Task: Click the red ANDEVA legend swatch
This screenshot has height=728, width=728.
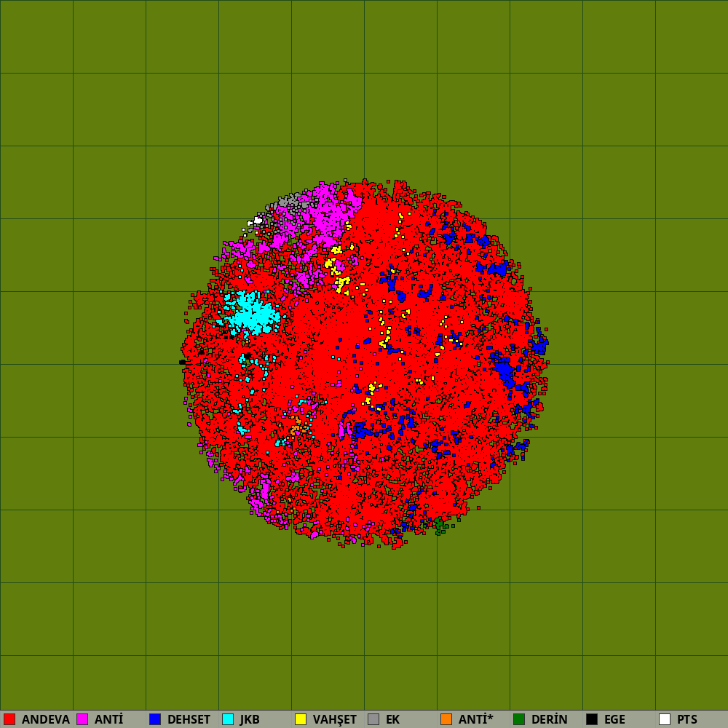Action: click(x=9, y=719)
